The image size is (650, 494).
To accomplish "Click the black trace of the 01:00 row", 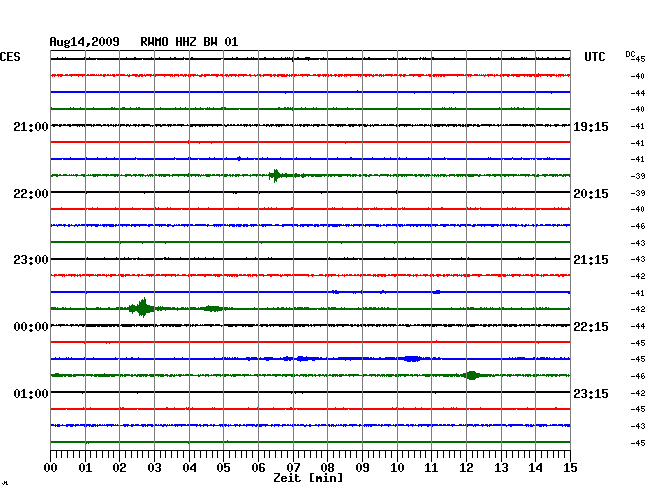I will 310,392.
